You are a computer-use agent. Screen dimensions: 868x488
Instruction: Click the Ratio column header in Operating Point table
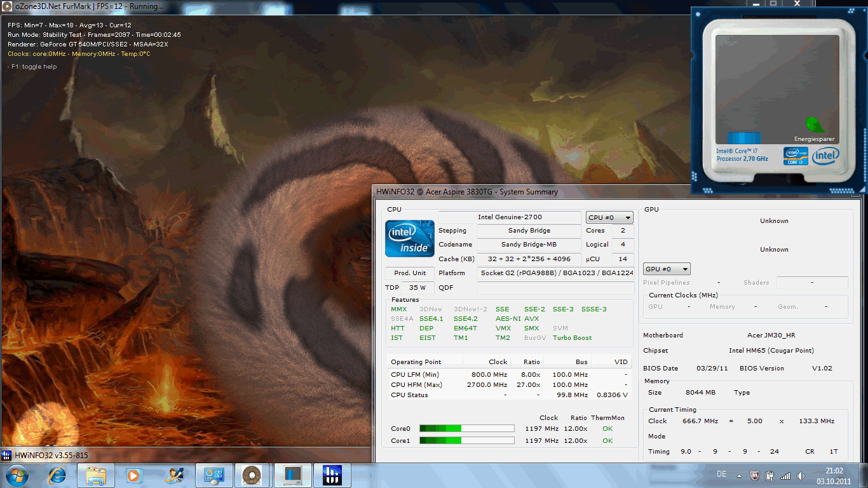(x=527, y=362)
